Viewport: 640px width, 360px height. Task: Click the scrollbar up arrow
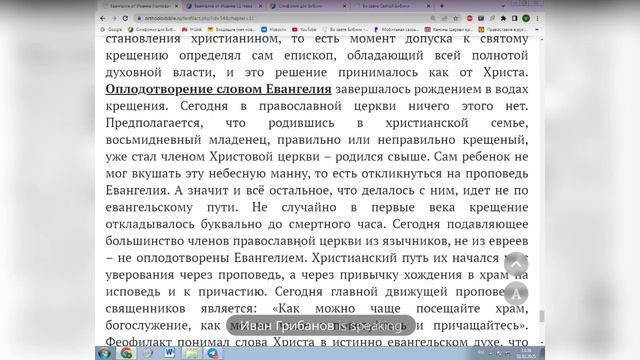click(542, 40)
